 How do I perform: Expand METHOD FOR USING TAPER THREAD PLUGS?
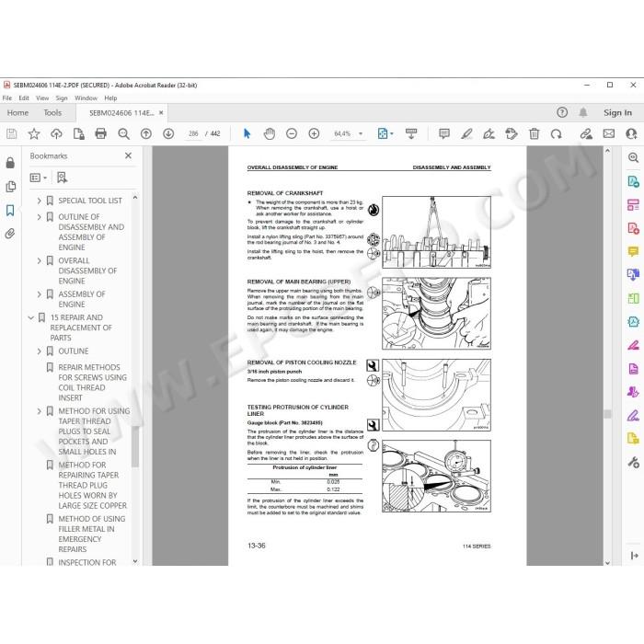coord(39,411)
